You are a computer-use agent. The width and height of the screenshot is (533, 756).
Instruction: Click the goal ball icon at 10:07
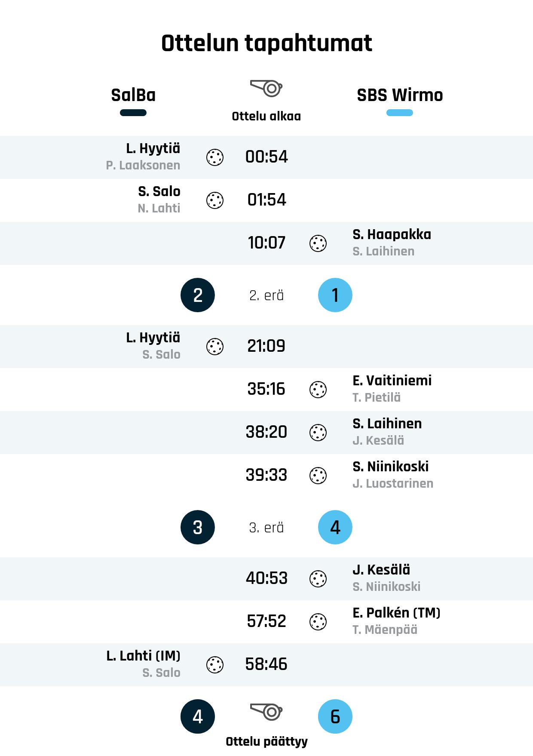click(x=318, y=243)
